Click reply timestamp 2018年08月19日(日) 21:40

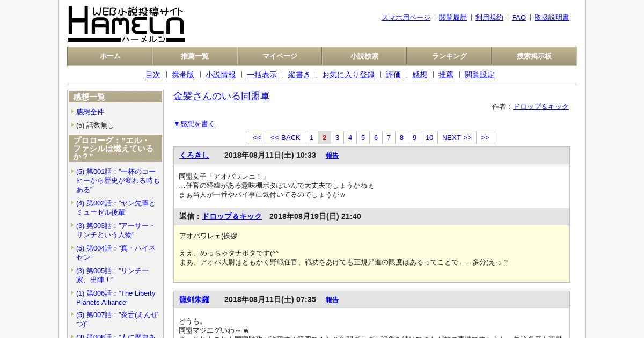[315, 216]
